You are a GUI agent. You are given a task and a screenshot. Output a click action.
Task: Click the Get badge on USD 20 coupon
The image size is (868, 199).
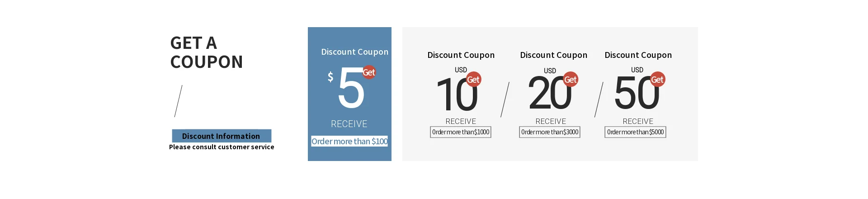[571, 80]
